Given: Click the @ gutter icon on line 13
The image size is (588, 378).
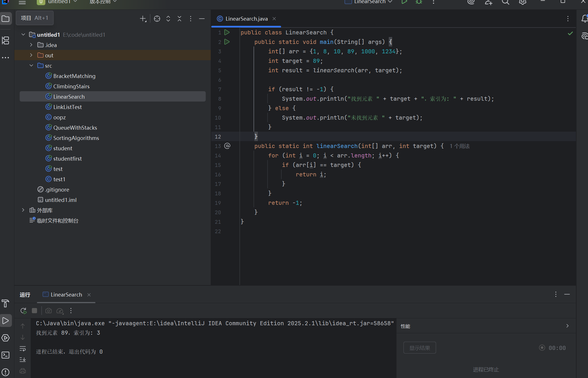Looking at the screenshot, I should (227, 146).
